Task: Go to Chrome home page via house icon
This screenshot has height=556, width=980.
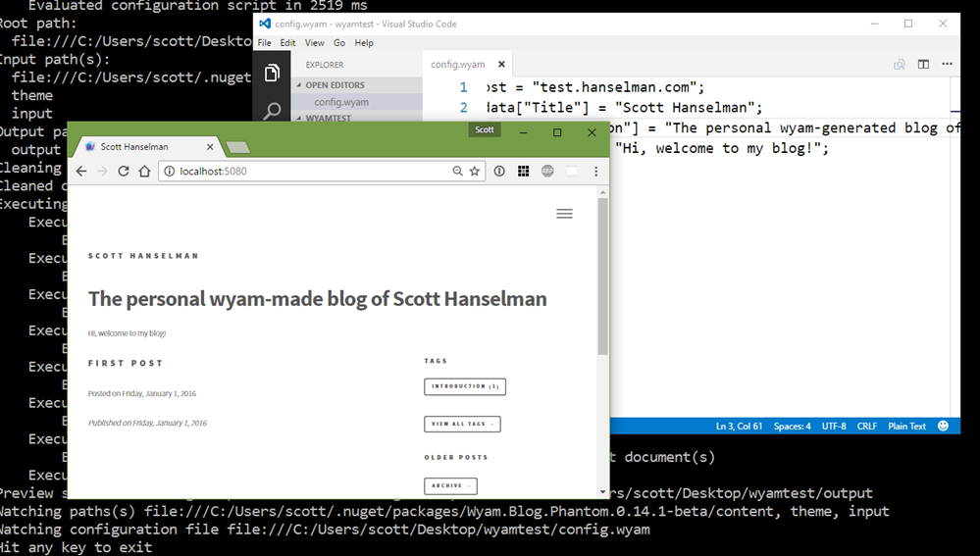Action: click(x=144, y=172)
